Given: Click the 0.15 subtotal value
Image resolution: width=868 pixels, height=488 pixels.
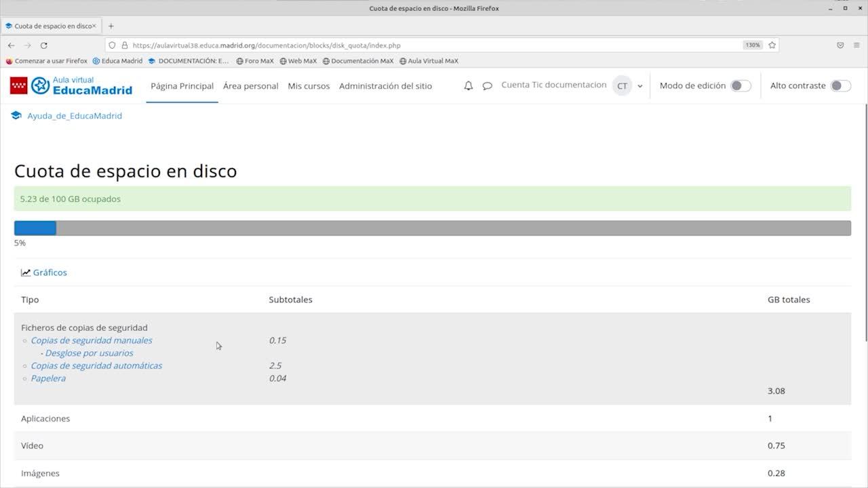Looking at the screenshot, I should pos(277,340).
